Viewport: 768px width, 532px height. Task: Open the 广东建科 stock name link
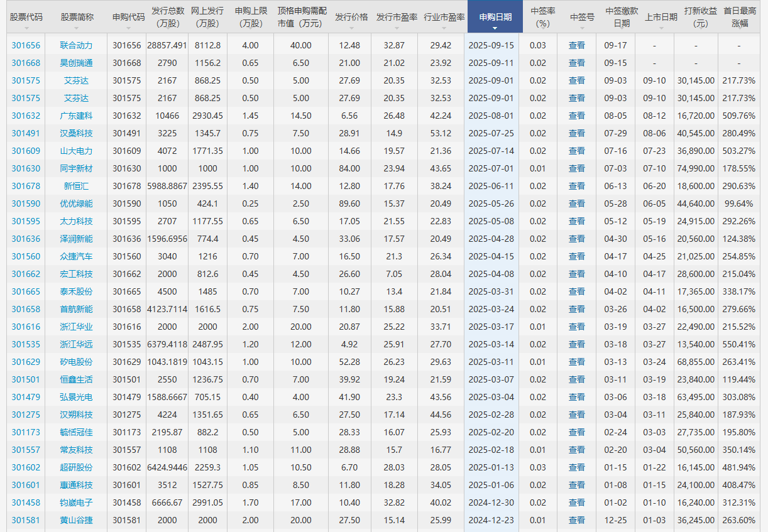point(76,116)
